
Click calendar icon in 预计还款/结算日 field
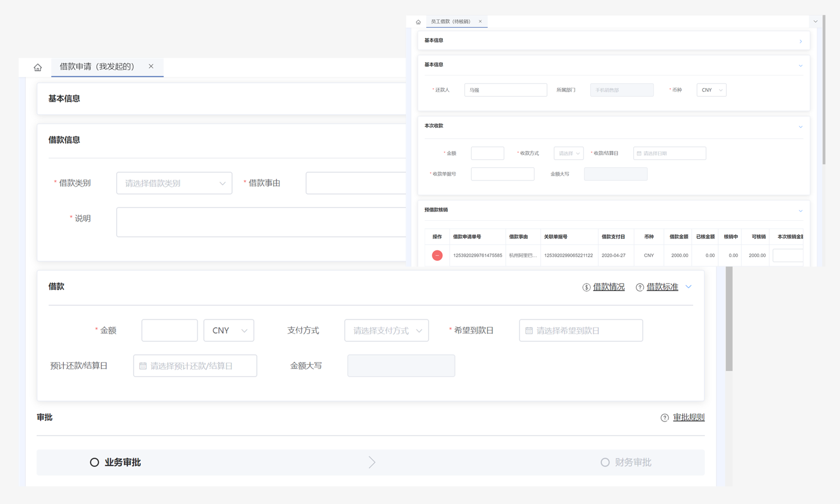point(143,366)
